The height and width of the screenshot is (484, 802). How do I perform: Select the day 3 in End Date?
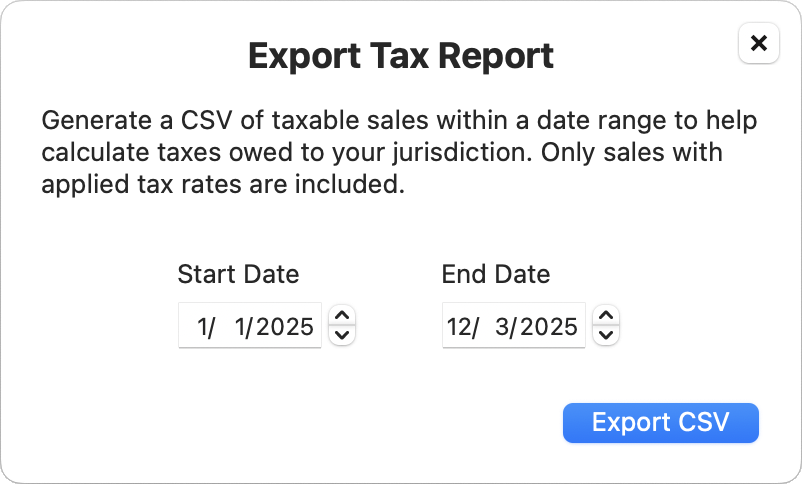[x=504, y=326]
